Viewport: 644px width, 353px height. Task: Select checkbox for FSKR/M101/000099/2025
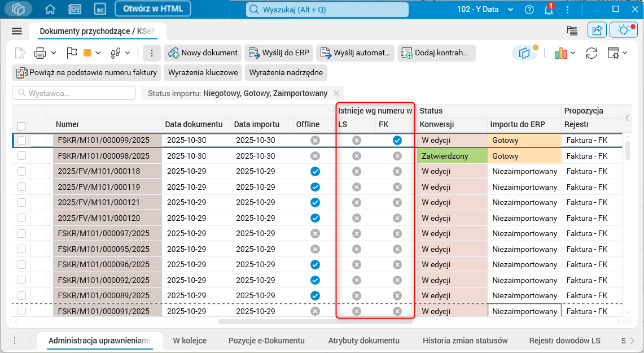tap(22, 140)
